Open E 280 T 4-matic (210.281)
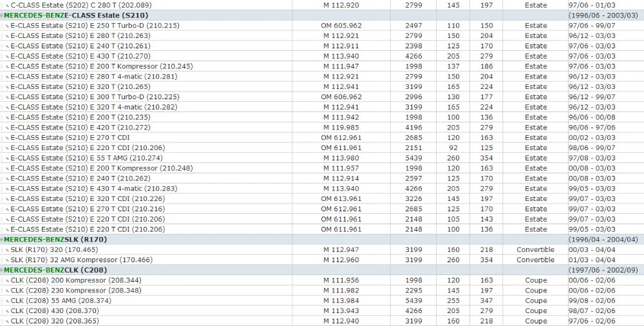Image resolution: width=644 pixels, height=326 pixels. click(x=94, y=77)
